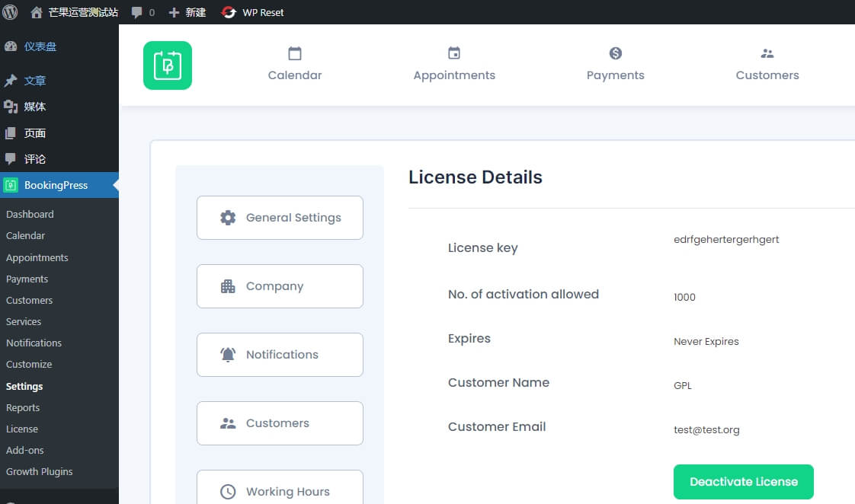The image size is (855, 504).
Task: Click the 新建 (New) item in admin bar
Action: pyautogui.click(x=187, y=12)
